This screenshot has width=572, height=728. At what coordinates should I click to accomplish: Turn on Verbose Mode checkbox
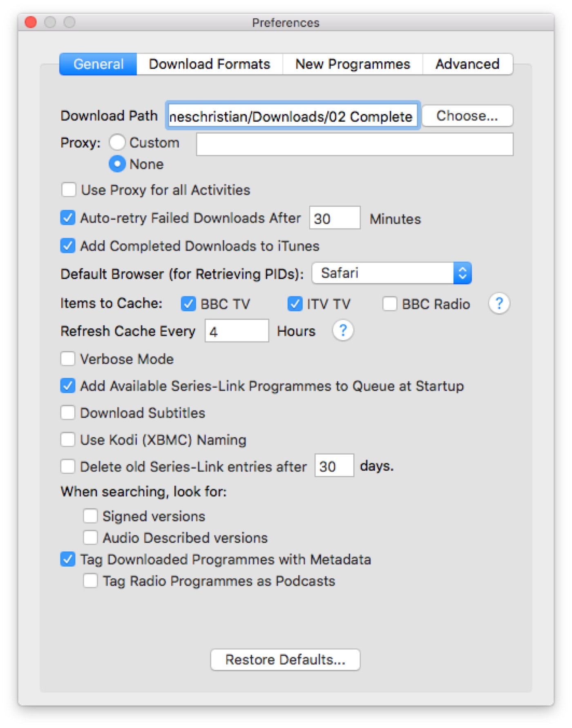pos(68,359)
